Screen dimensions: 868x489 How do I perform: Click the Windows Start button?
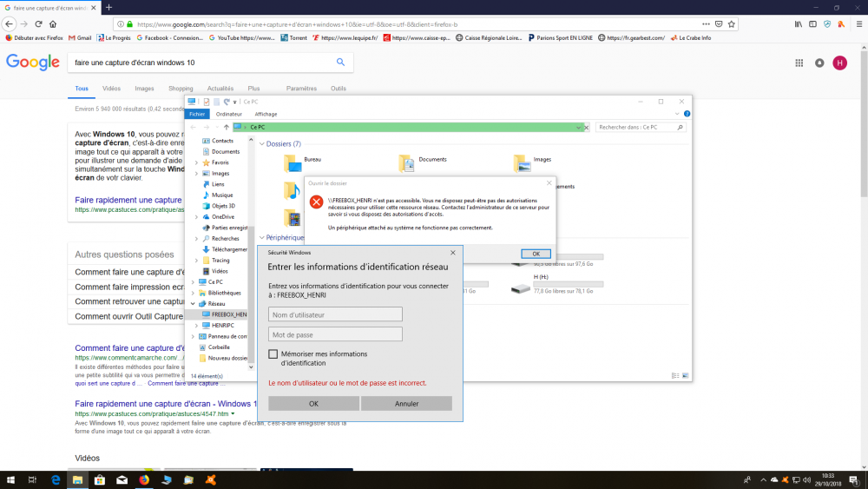click(10, 479)
